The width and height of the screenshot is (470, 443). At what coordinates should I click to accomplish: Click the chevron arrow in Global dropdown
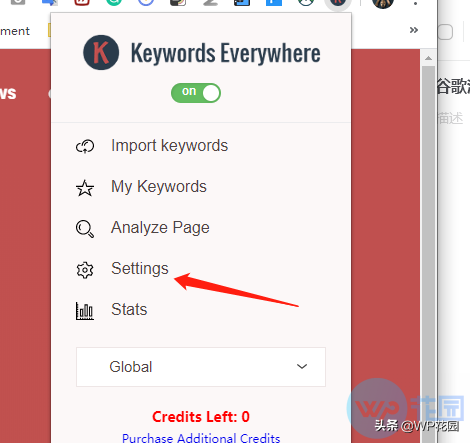[x=302, y=366]
